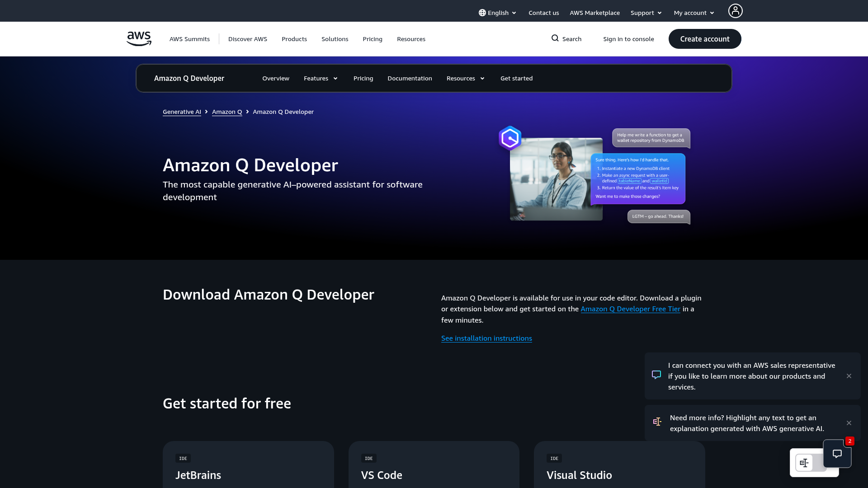Open Amazon Q Developer Free Tier link
This screenshot has height=488, width=868.
pos(630,309)
